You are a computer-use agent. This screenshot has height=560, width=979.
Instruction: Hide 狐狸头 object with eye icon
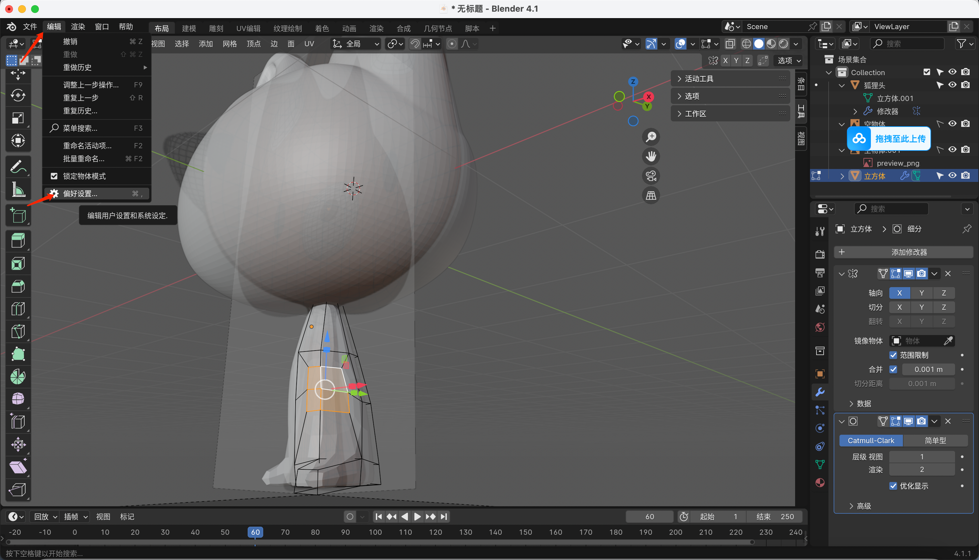coord(952,85)
